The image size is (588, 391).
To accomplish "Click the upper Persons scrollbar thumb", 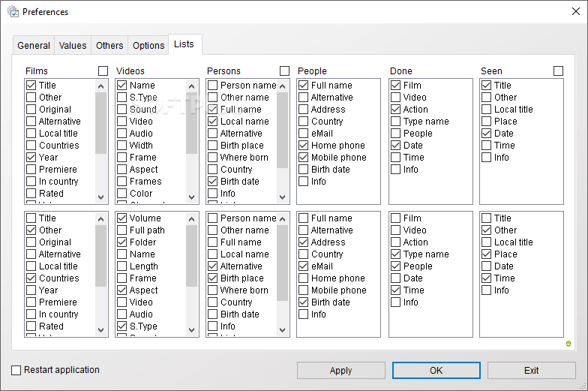I will coord(282,131).
